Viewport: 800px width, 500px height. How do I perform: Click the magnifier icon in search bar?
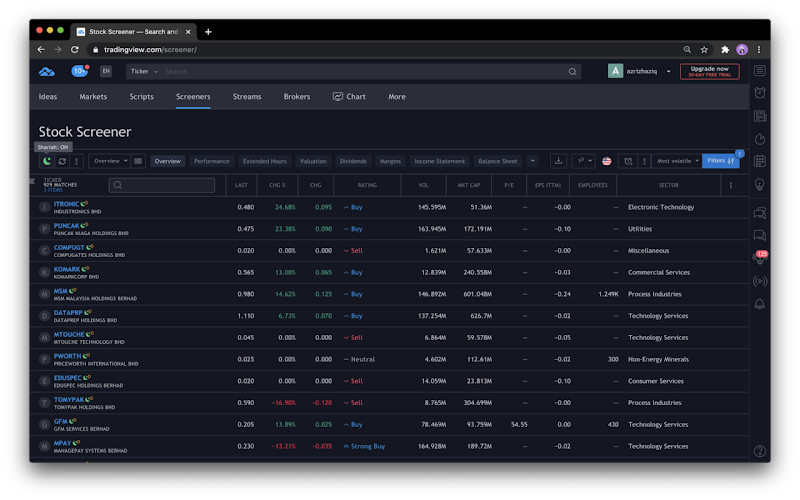(572, 71)
